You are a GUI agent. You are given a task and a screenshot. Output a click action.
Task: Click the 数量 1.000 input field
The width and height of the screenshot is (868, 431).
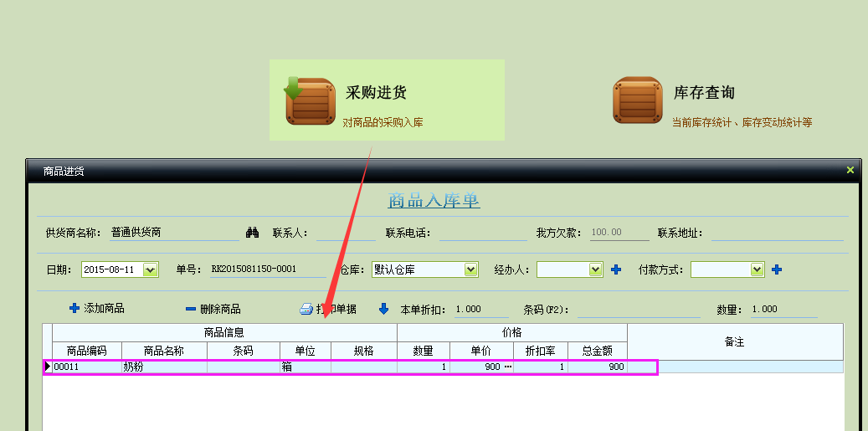[783, 310]
